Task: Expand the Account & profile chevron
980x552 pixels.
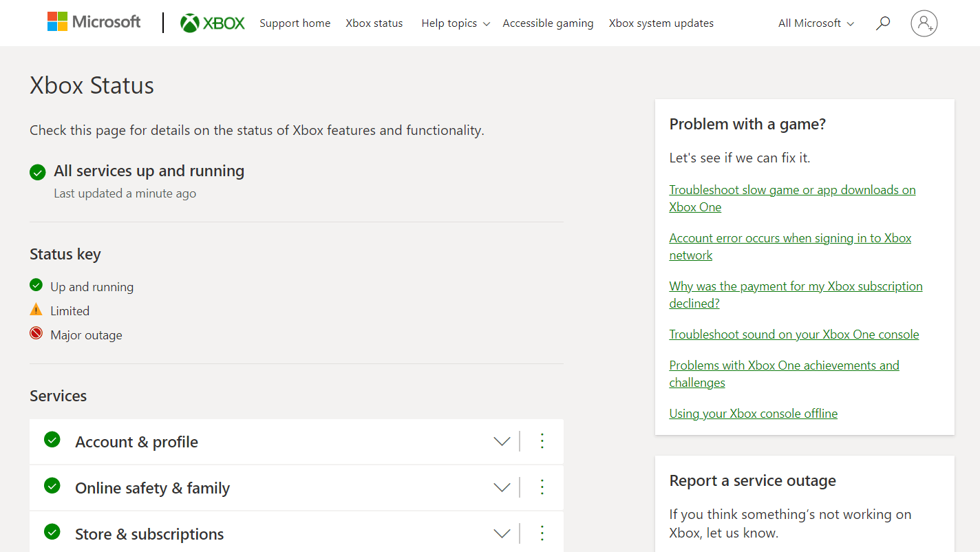Action: coord(502,442)
